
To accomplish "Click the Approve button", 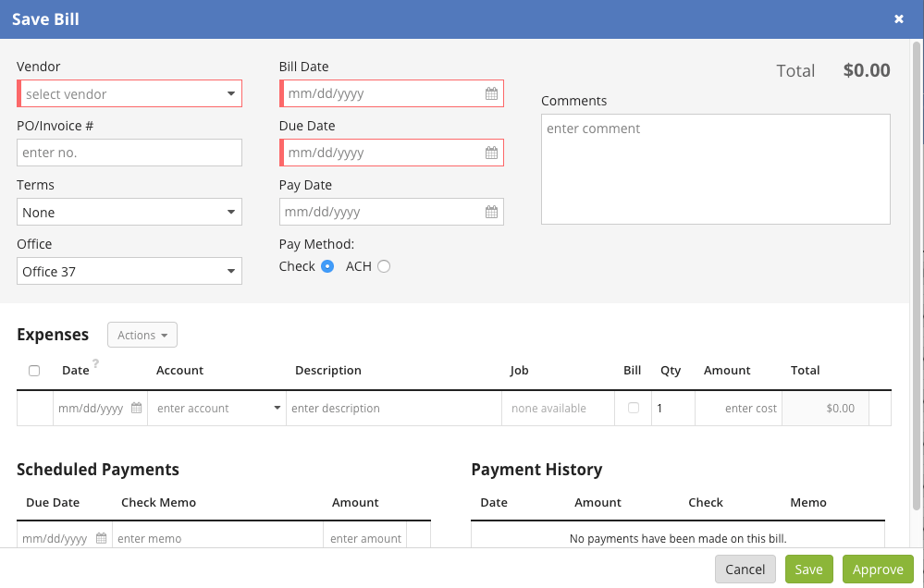I will click(x=878, y=570).
